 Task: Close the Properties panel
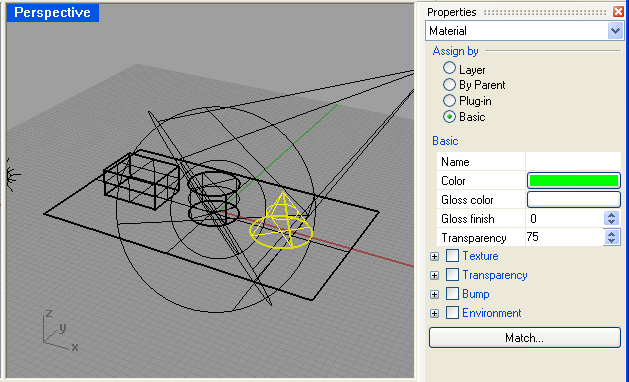pyautogui.click(x=618, y=12)
